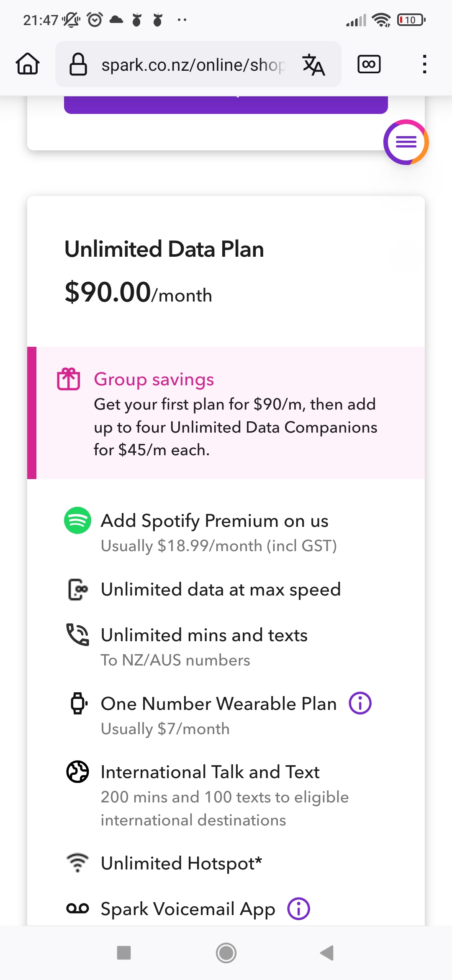Tap the info icon beside One Number Wearable Plan
Screen dimensions: 452x980
pyautogui.click(x=360, y=703)
